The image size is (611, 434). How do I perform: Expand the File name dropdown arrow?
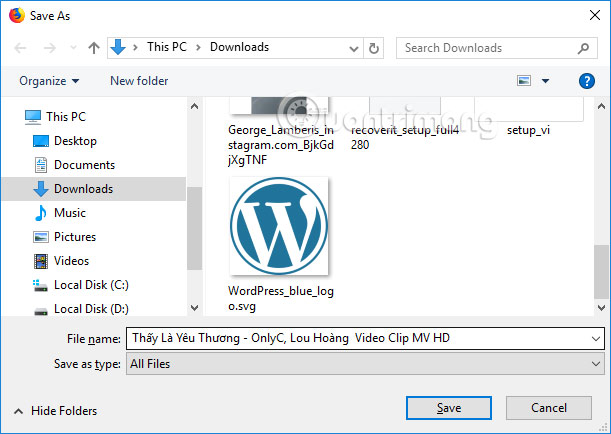pyautogui.click(x=595, y=339)
